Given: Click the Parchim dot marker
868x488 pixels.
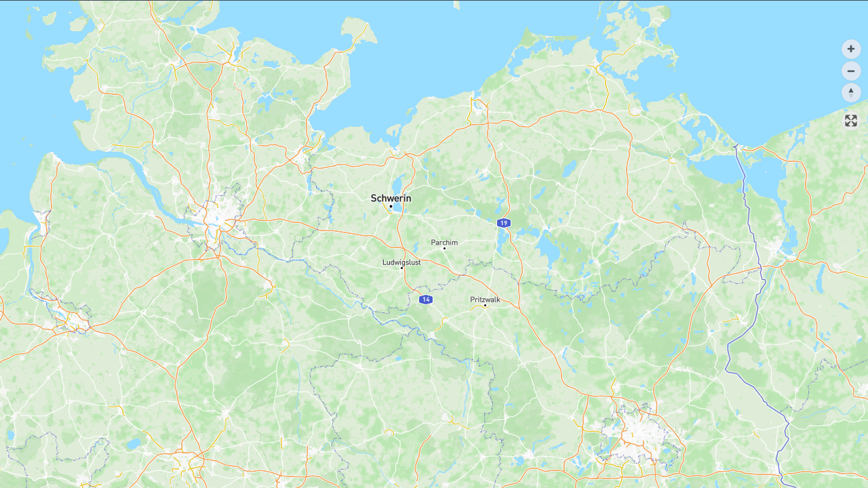Looking at the screenshot, I should pyautogui.click(x=444, y=248).
